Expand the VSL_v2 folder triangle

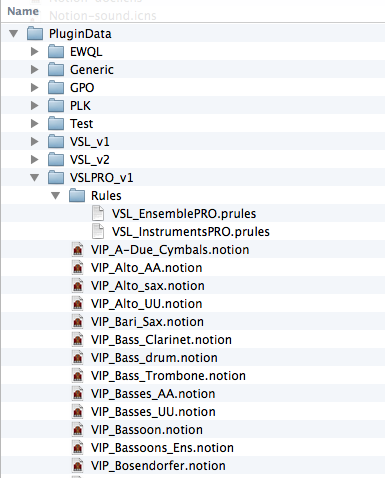click(35, 160)
